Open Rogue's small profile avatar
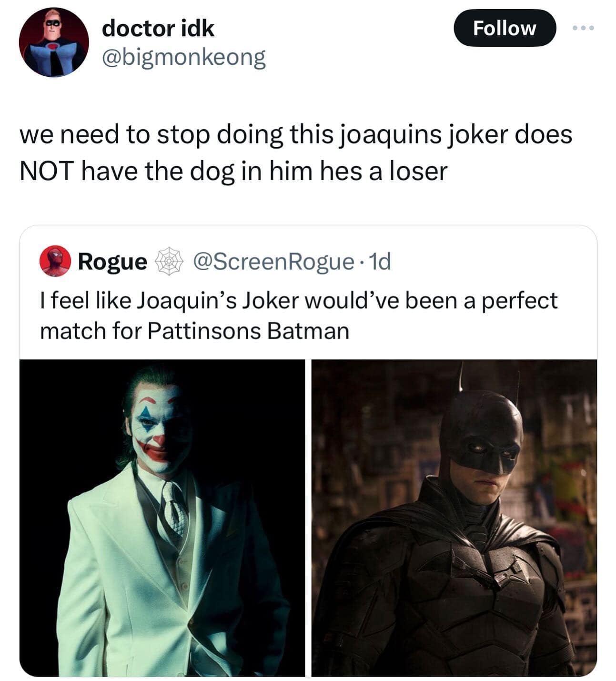The height and width of the screenshot is (681, 616). pyautogui.click(x=55, y=261)
